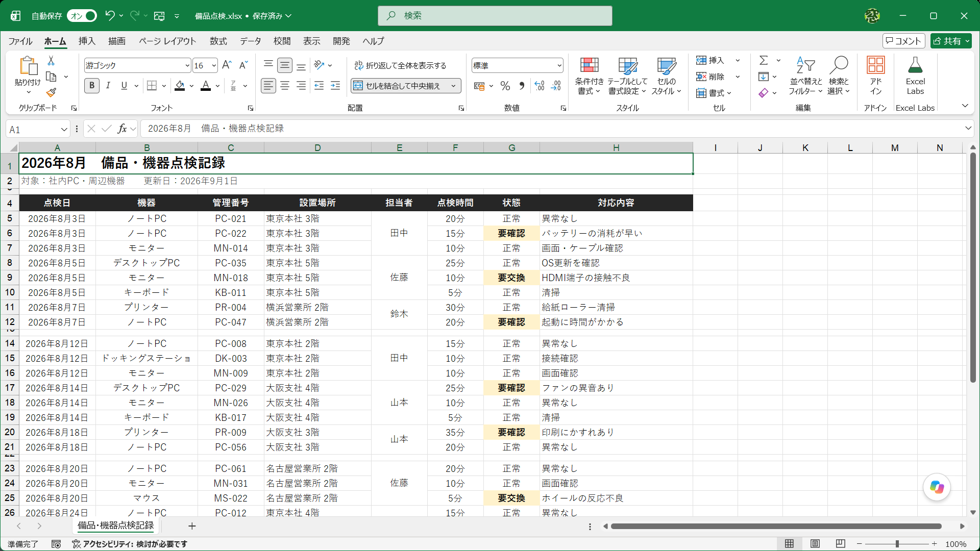Launch Excel Labs
Screen dimensions: 980x551
[915, 76]
